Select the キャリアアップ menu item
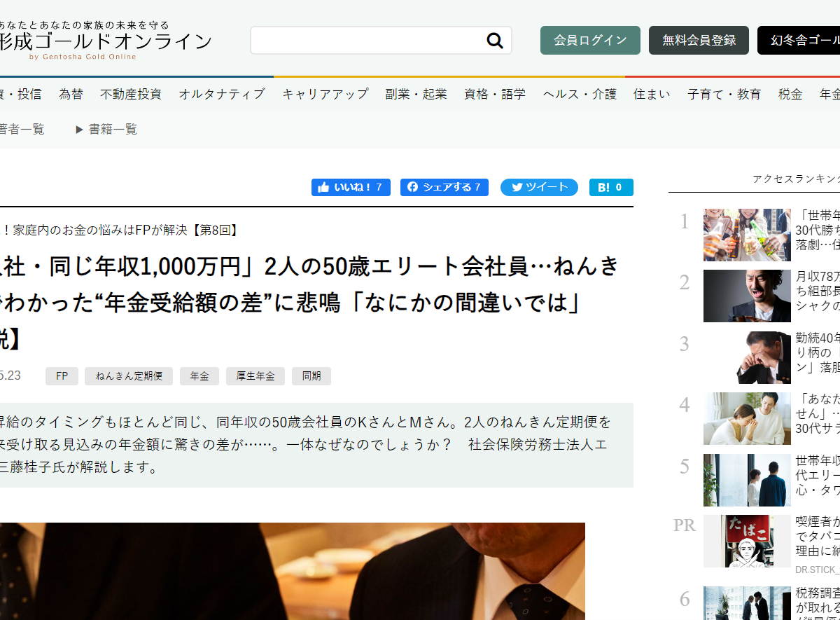The height and width of the screenshot is (620, 840). (x=325, y=93)
